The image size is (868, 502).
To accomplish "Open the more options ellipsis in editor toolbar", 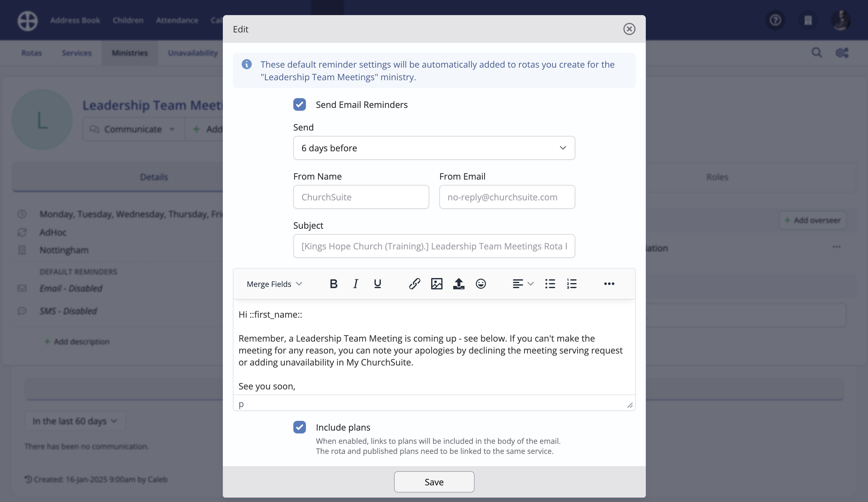I will coord(609,284).
